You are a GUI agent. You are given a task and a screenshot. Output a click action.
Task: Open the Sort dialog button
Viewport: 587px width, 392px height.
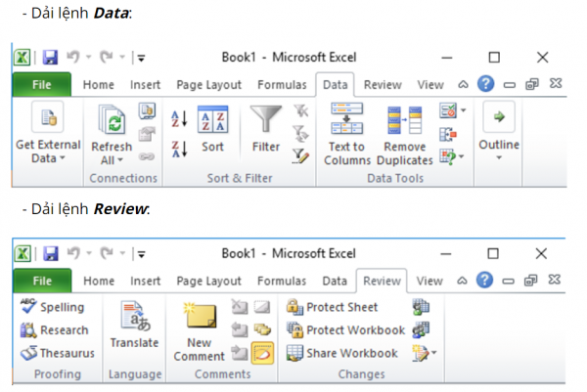point(212,129)
